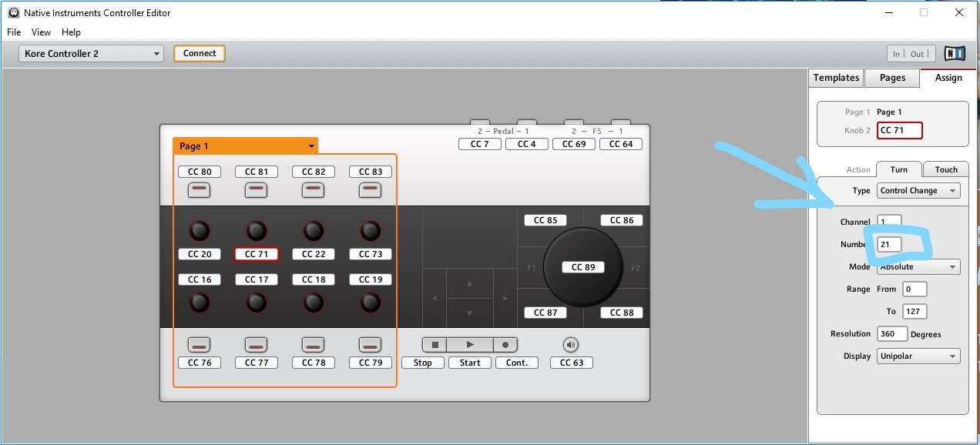Click the CC 85 label
Viewport: 980px width, 445px height.
pyautogui.click(x=545, y=220)
